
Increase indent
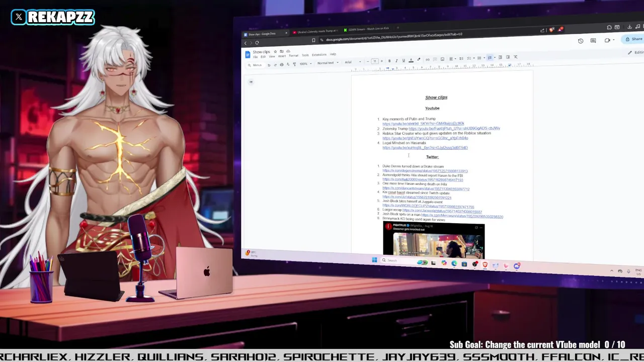tap(508, 57)
